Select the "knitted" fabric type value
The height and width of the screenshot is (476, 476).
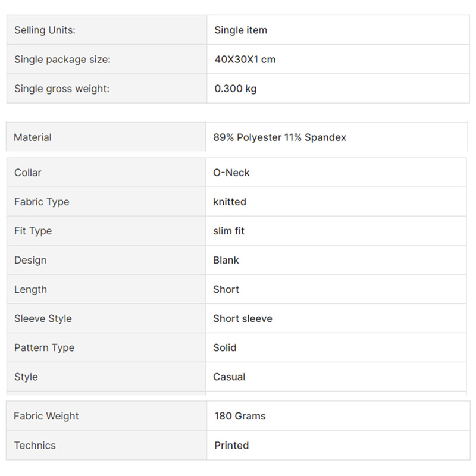229,202
